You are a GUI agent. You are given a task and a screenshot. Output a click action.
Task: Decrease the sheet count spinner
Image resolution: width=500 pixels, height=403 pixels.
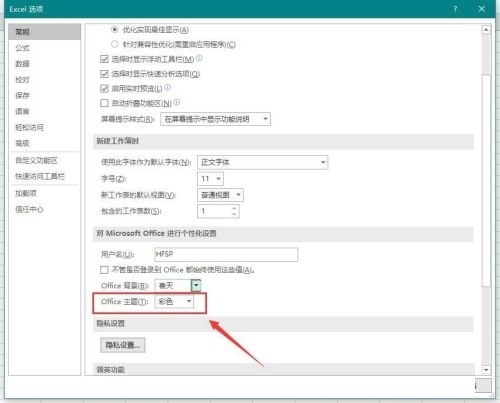tap(234, 214)
